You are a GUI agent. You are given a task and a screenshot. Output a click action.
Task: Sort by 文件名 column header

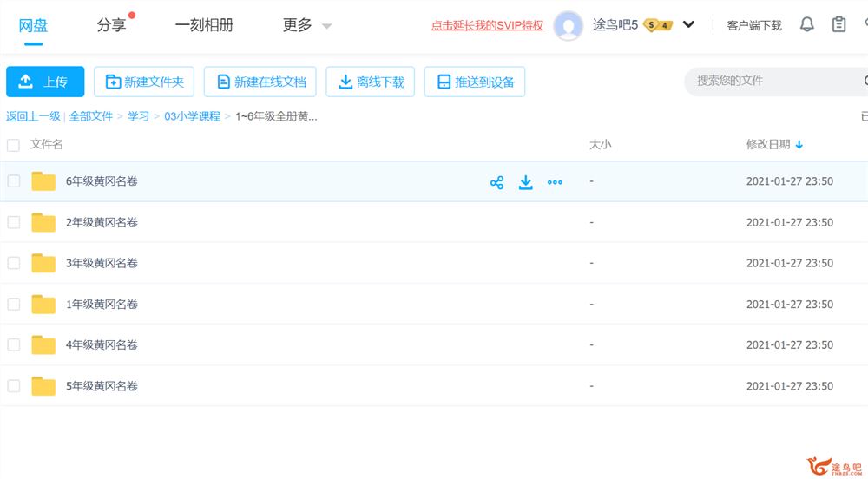(x=47, y=144)
